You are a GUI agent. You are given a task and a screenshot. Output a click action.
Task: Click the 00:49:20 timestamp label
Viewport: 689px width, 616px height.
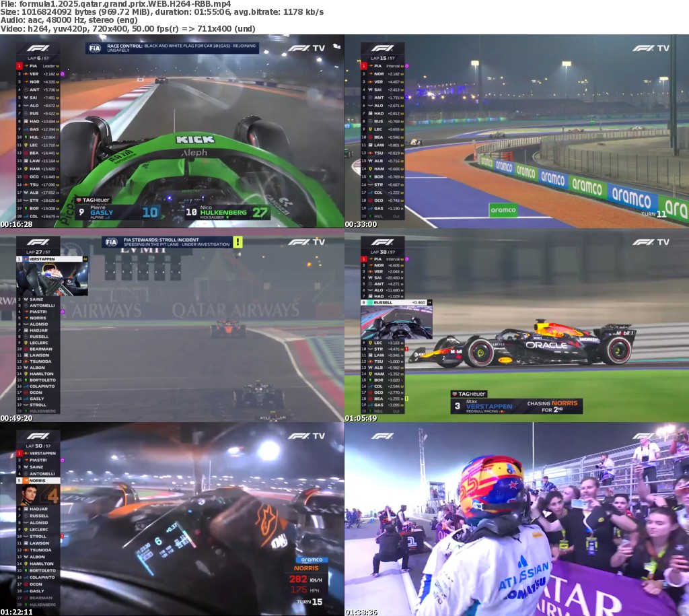pyautogui.click(x=15, y=418)
